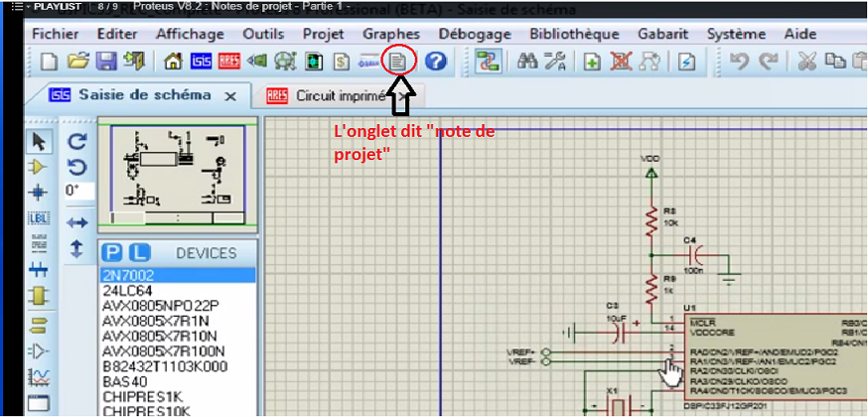Flip vertically with the Y-mirror arrow
The image size is (868, 417).
(76, 249)
